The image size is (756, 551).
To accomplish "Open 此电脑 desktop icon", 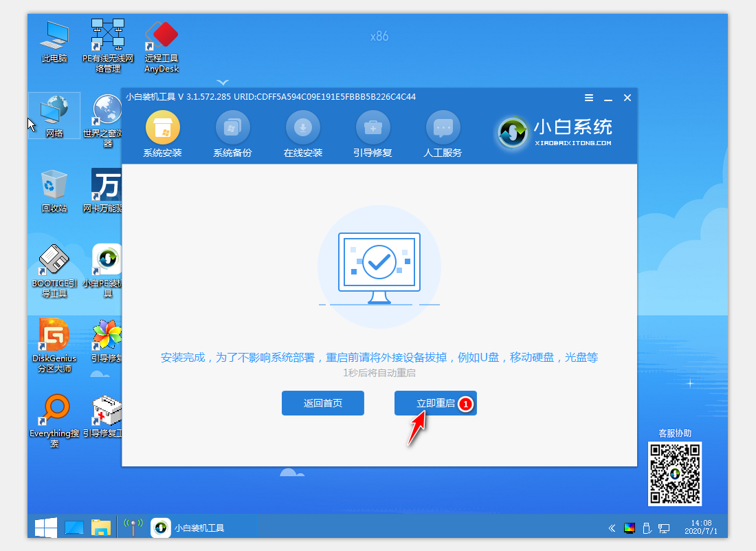I will click(54, 42).
